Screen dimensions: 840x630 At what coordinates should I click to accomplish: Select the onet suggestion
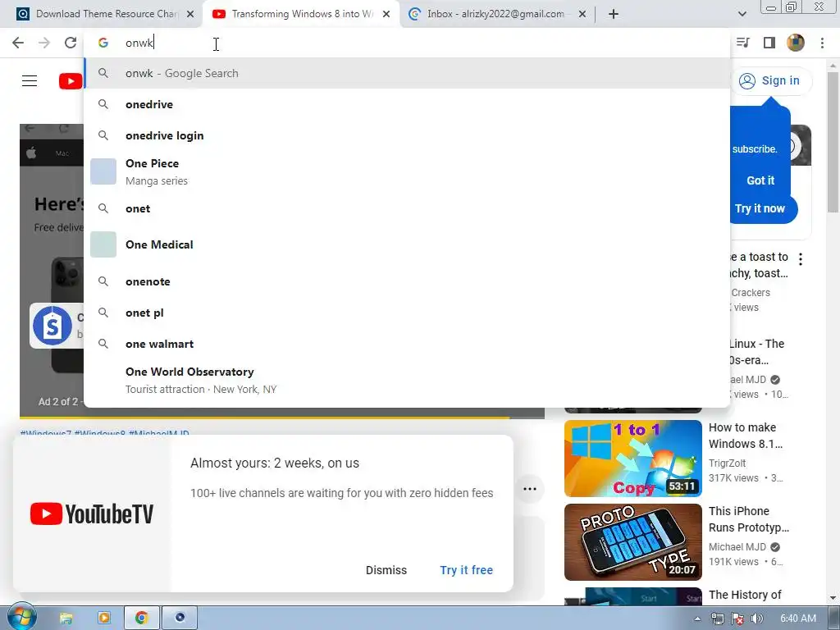pos(407,208)
